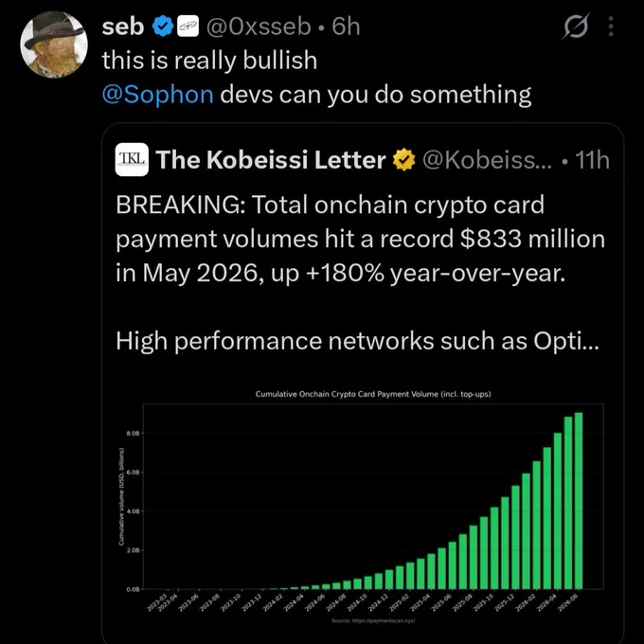644x644 pixels.
Task: Open the Grok slash icon
Action: point(576,27)
